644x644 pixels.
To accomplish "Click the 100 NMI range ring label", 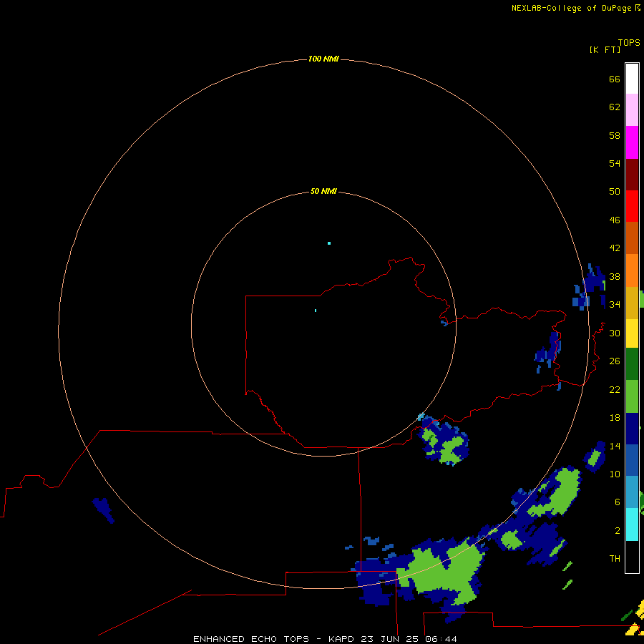I will (323, 59).
